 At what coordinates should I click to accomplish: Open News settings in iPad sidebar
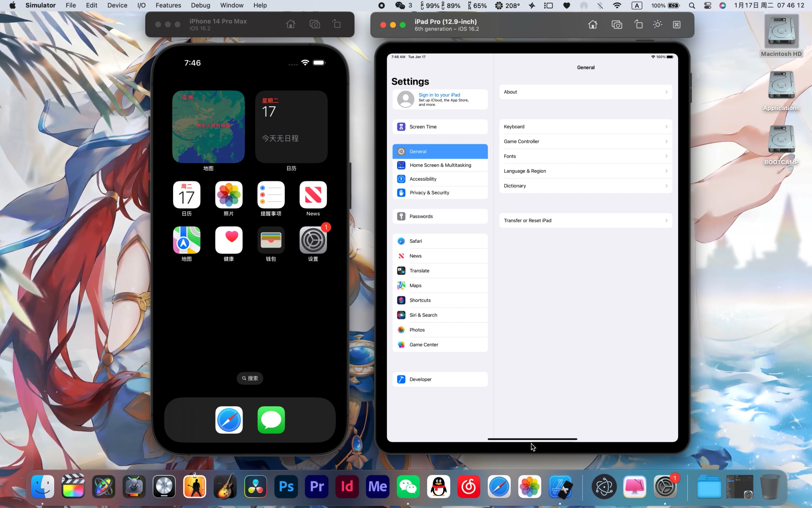coord(440,256)
